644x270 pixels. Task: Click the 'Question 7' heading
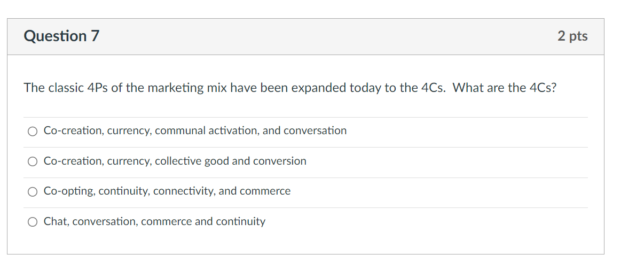[61, 36]
